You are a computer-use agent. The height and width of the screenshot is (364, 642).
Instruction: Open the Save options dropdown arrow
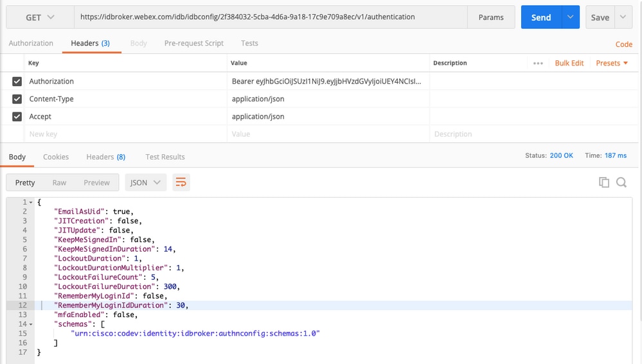coord(624,17)
